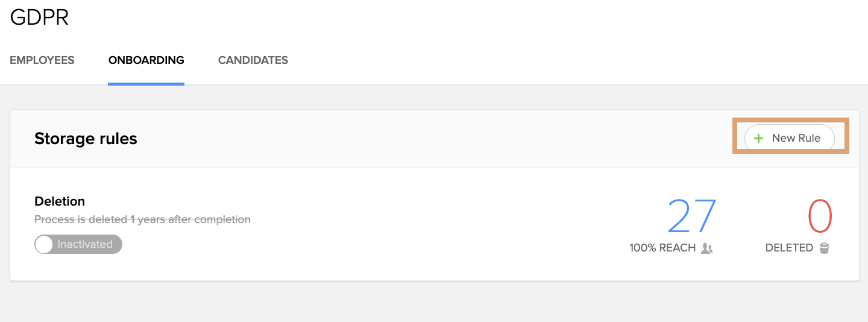Screen dimensions: 868x322
Task: Click the trash bin icon beside DELETED
Action: point(825,248)
